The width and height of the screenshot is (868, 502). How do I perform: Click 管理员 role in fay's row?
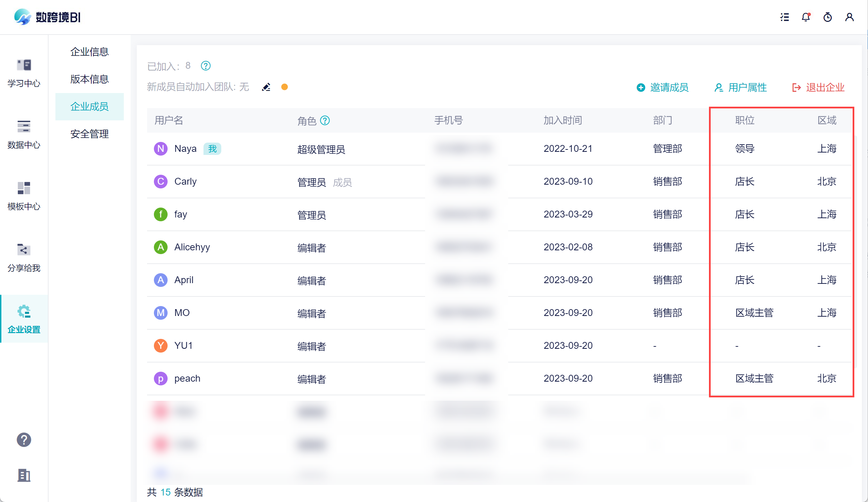click(x=311, y=215)
